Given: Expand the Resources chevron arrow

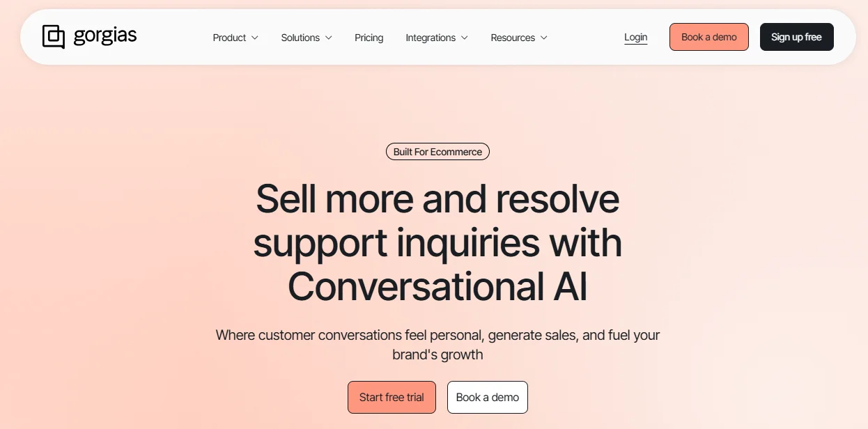Looking at the screenshot, I should 543,38.
